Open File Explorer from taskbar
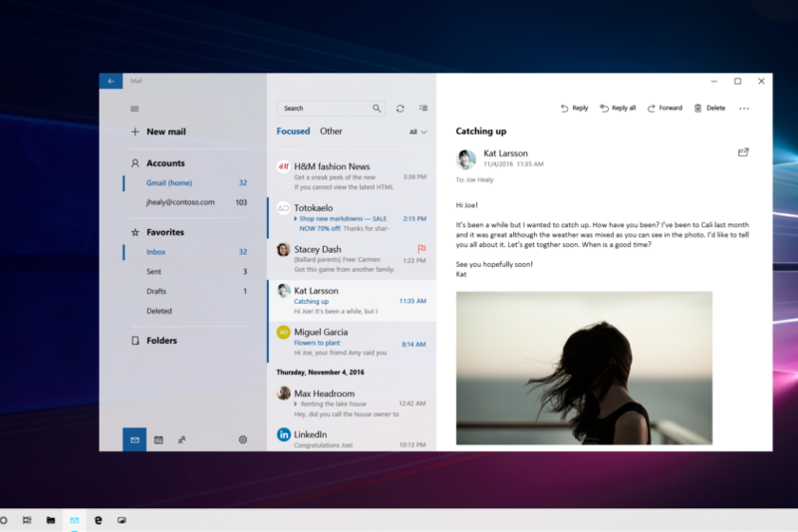 [x=51, y=520]
